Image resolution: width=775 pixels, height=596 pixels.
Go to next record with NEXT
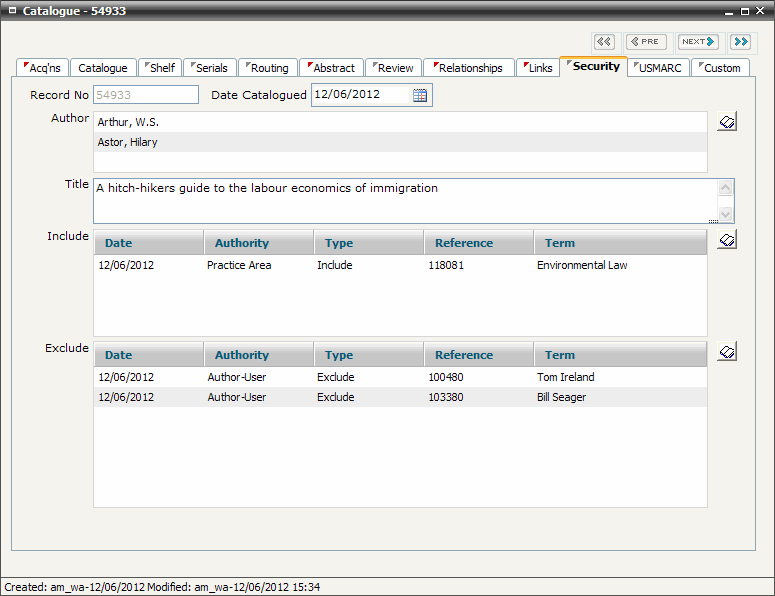click(698, 41)
